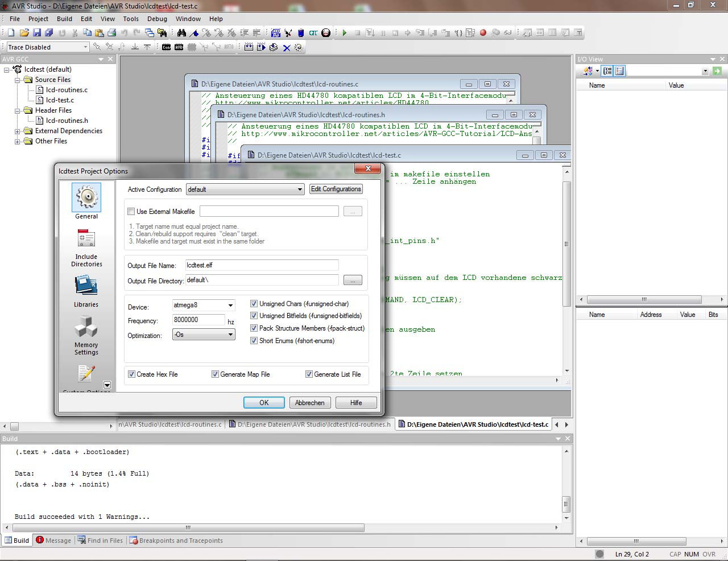
Task: Click the Save floppy disk icon
Action: (36, 32)
